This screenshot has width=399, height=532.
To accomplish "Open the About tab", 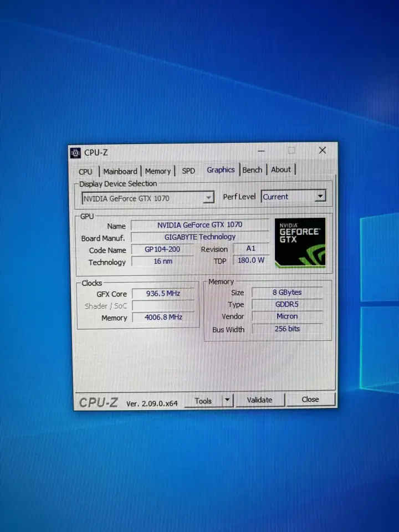I will [x=281, y=170].
